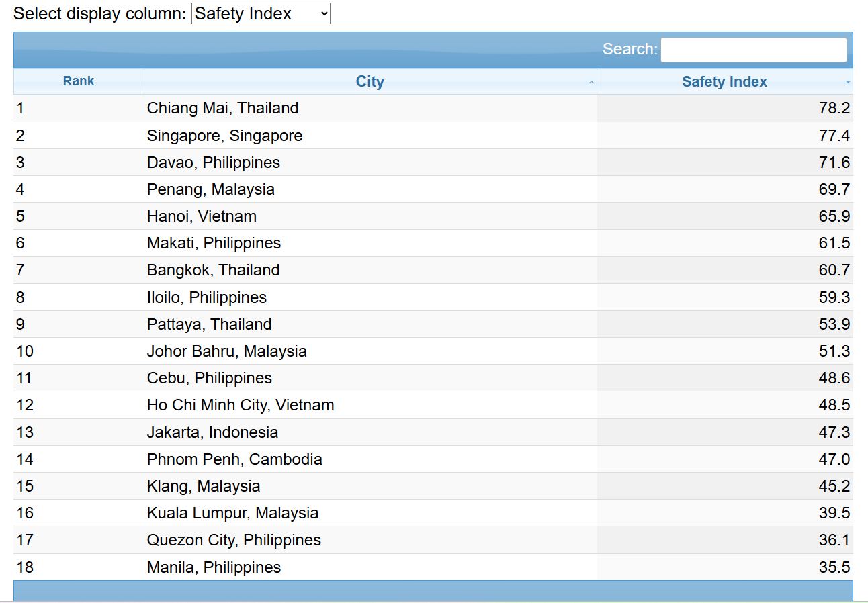The image size is (868, 603).
Task: Click on Penang, Malaysia in the table
Action: (x=210, y=189)
